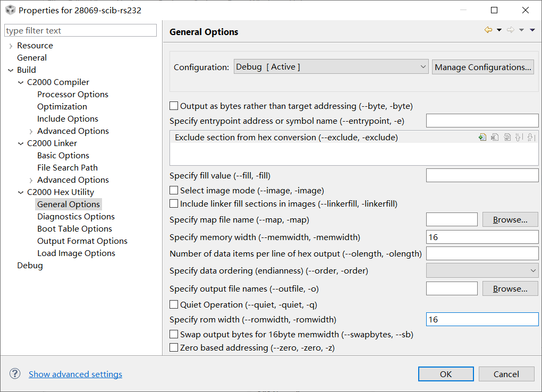Enable Quiet Operation
The image size is (542, 392).
173,304
